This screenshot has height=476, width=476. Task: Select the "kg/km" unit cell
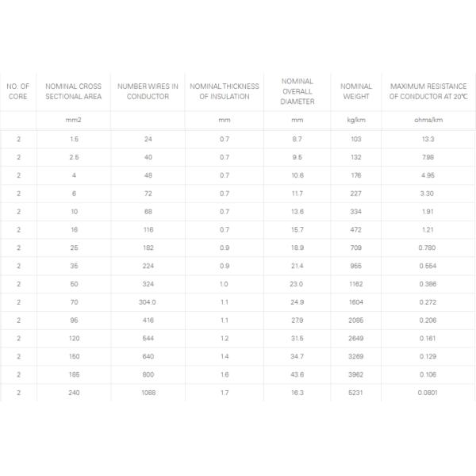tap(356, 121)
